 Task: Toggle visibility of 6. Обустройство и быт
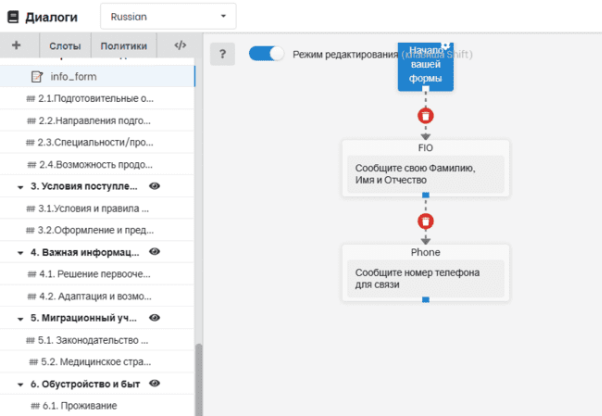click(x=154, y=383)
